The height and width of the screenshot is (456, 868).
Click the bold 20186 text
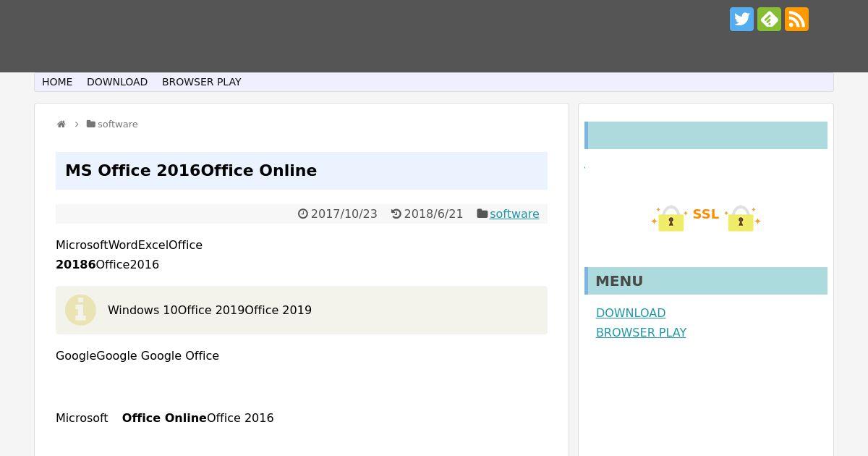pyautogui.click(x=76, y=264)
